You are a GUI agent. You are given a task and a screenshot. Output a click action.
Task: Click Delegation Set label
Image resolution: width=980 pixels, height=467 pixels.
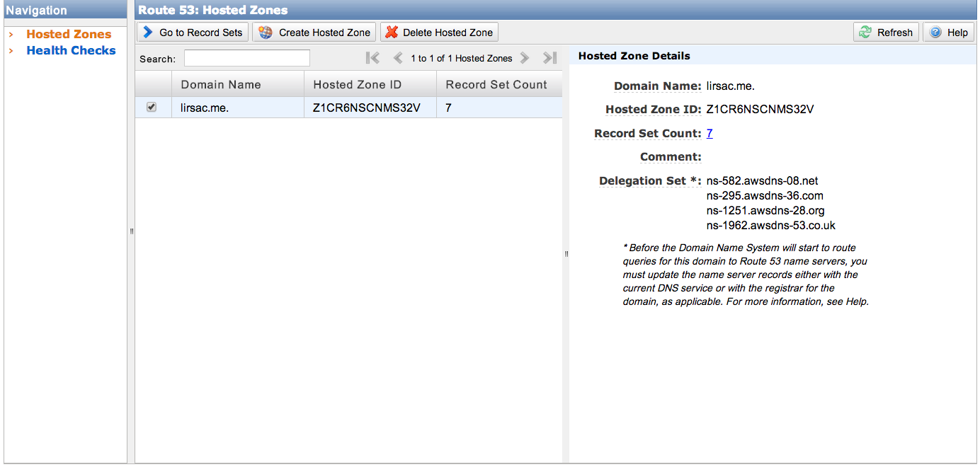[x=651, y=181]
